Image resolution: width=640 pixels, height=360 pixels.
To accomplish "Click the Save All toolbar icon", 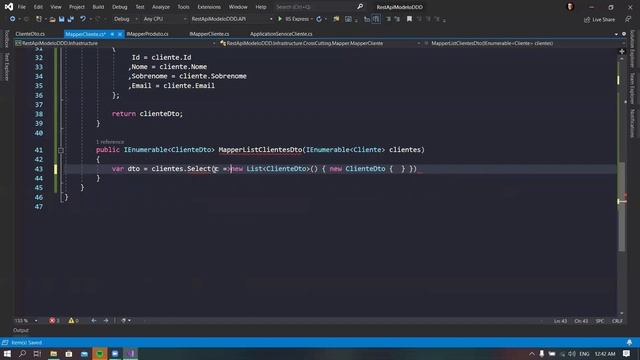I will pos(71,19).
